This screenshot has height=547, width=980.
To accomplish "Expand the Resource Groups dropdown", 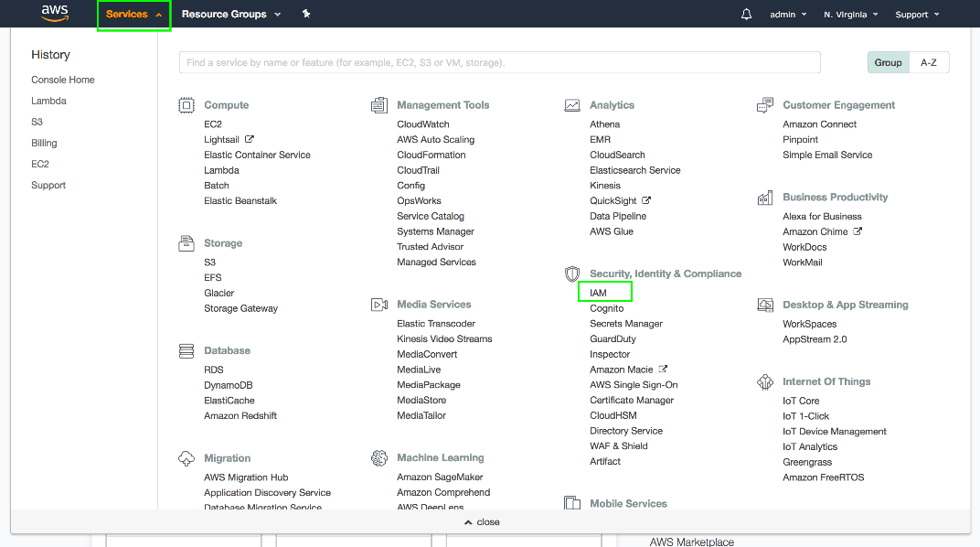I will point(231,15).
